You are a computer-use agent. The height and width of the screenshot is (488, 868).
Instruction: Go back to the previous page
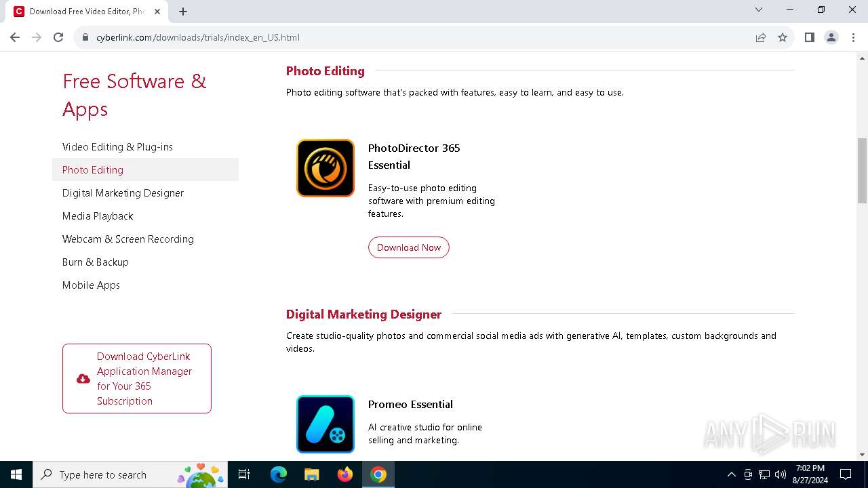point(15,37)
